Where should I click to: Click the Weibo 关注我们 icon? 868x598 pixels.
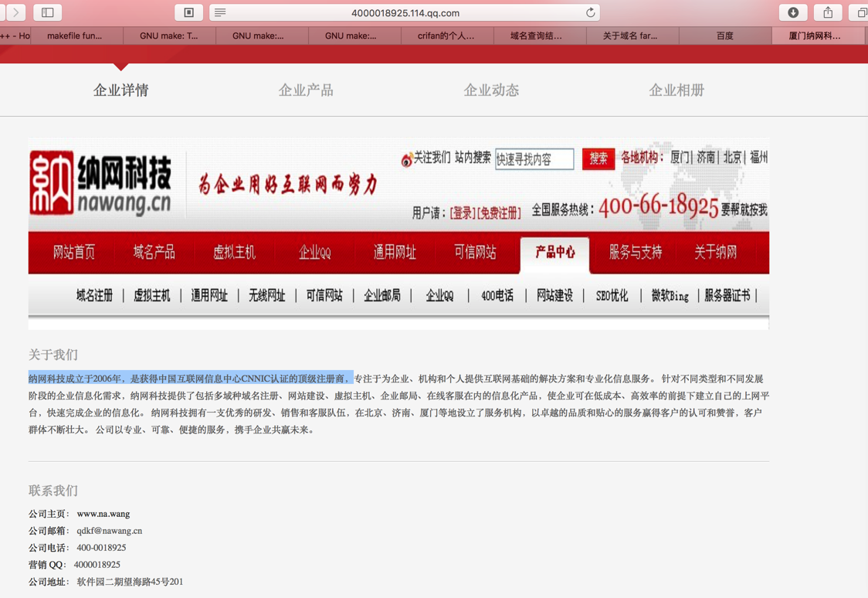point(407,159)
